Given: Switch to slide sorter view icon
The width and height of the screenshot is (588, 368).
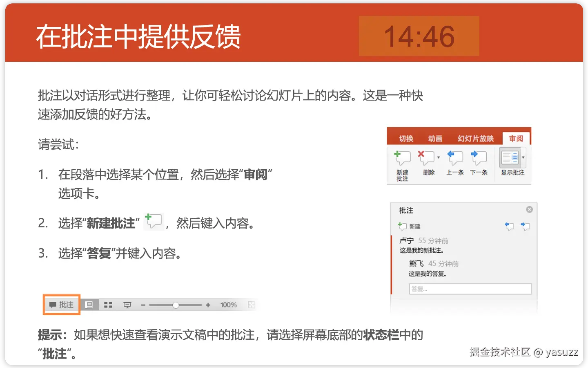Looking at the screenshot, I should 108,305.
